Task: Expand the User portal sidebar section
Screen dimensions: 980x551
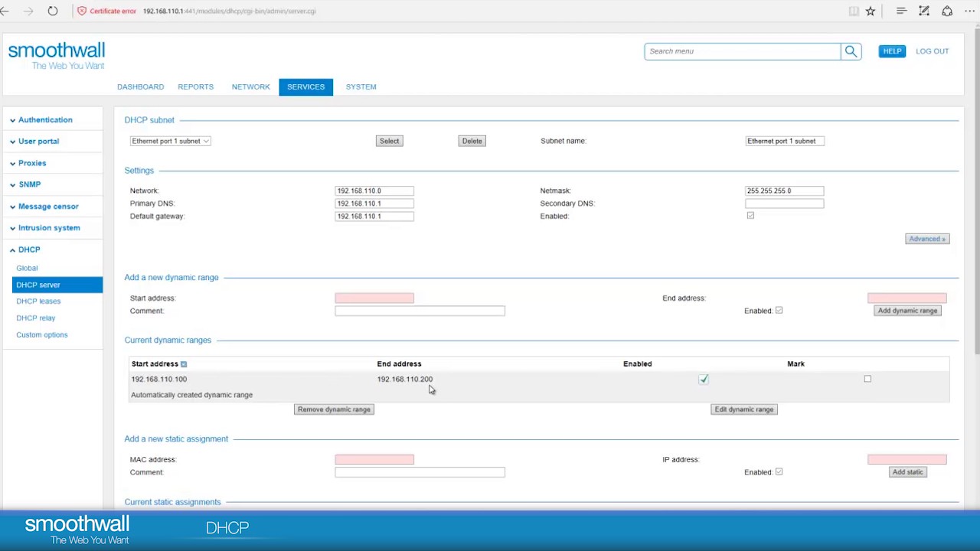Action: coord(38,142)
